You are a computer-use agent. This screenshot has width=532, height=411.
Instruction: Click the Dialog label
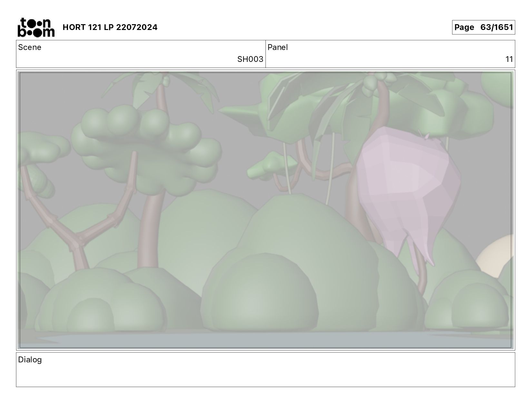coord(30,360)
